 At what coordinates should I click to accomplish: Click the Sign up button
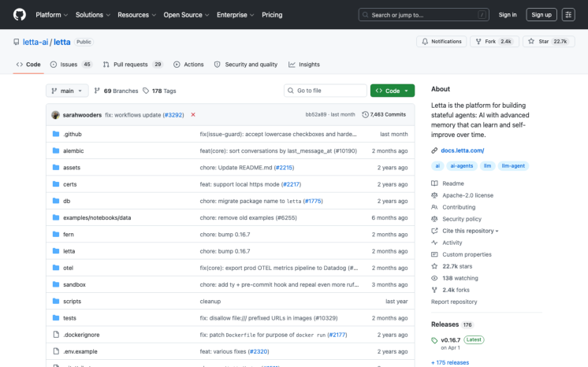click(541, 15)
